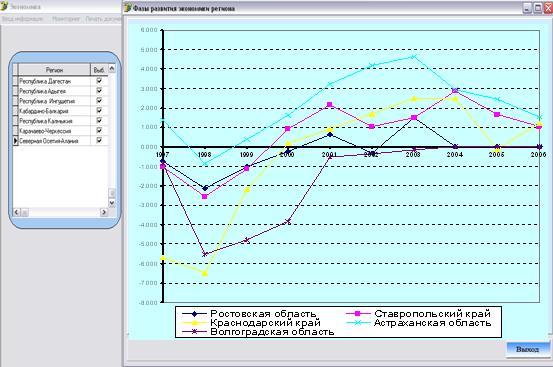Click the app icon in chart window title

click(128, 8)
